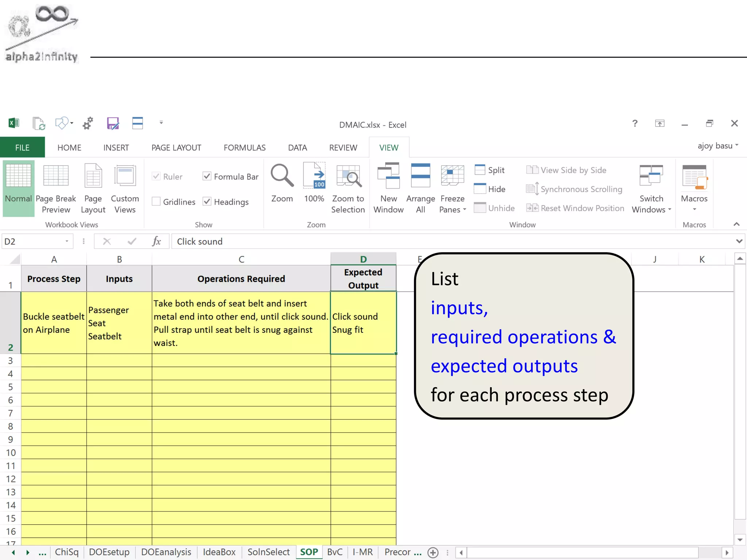
Task: Confirm formula entry with checkmark icon
Action: pos(132,241)
